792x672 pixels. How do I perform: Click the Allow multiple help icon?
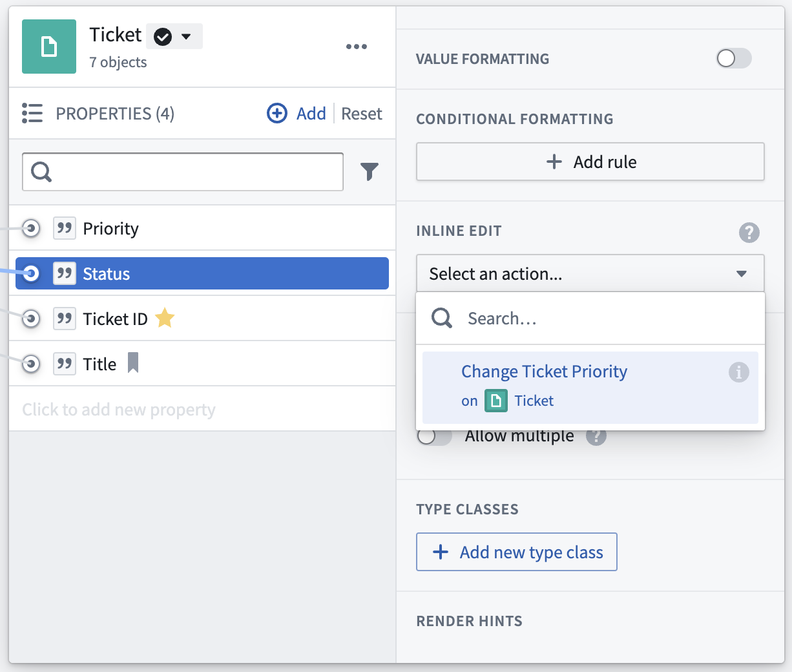coord(596,437)
